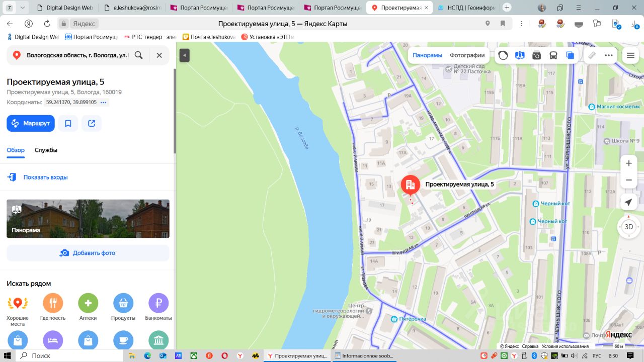The height and width of the screenshot is (362, 644).
Task: Switch to Informacionnoe soob taskbar window
Action: tap(363, 355)
